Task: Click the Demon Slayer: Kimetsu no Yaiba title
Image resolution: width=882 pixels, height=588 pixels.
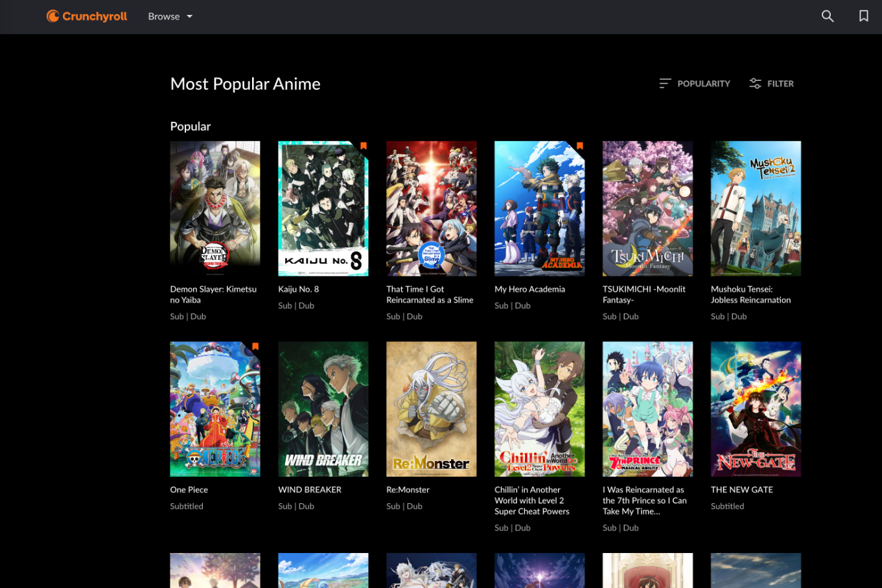Action: pos(213,295)
